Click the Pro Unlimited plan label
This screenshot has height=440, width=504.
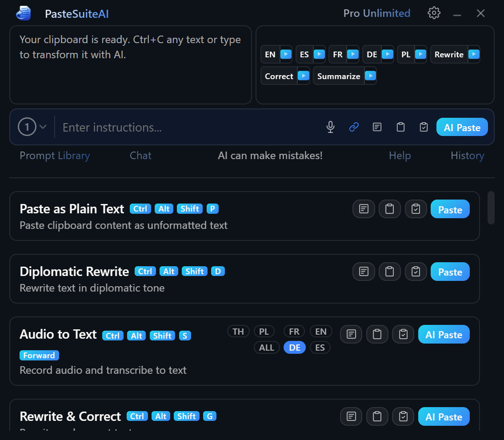pos(377,13)
